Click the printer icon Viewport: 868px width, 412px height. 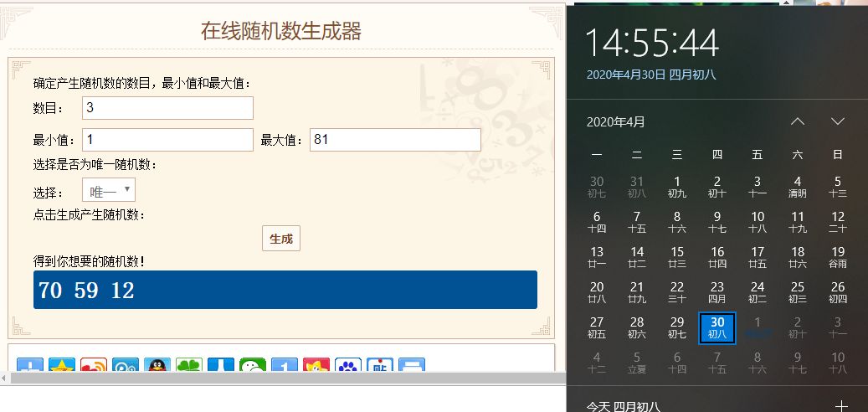click(x=412, y=365)
